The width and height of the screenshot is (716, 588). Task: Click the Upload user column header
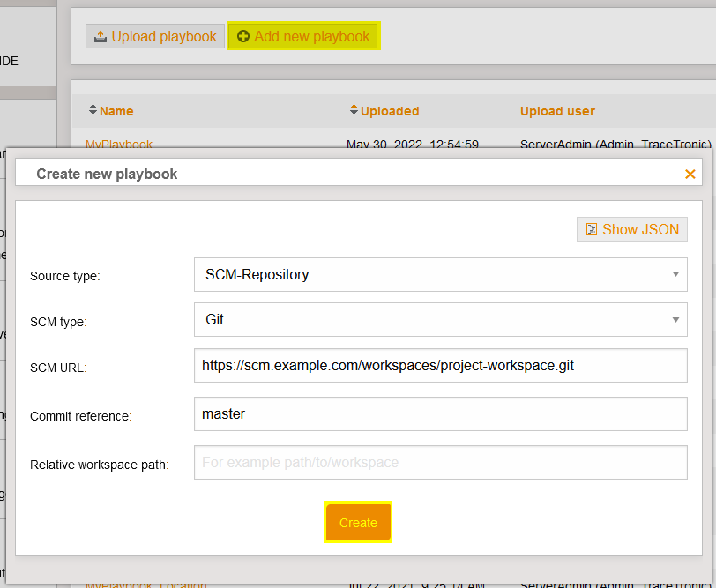tap(557, 111)
